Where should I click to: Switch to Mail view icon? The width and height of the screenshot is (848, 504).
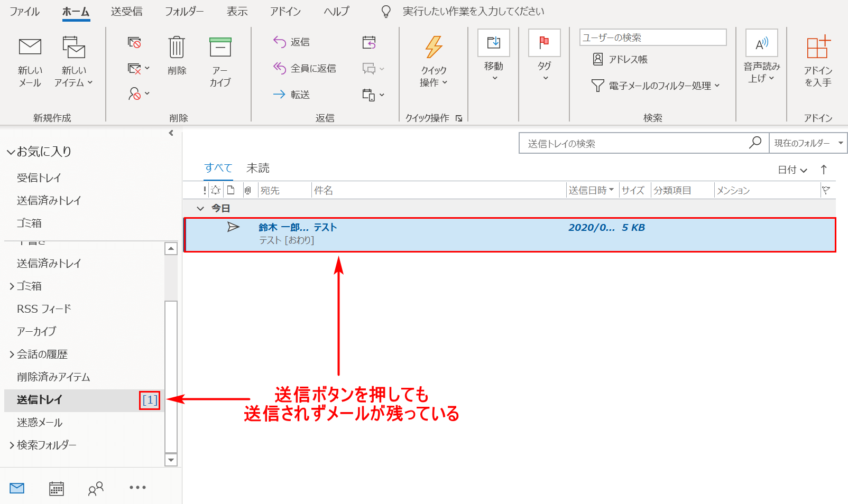(17, 488)
